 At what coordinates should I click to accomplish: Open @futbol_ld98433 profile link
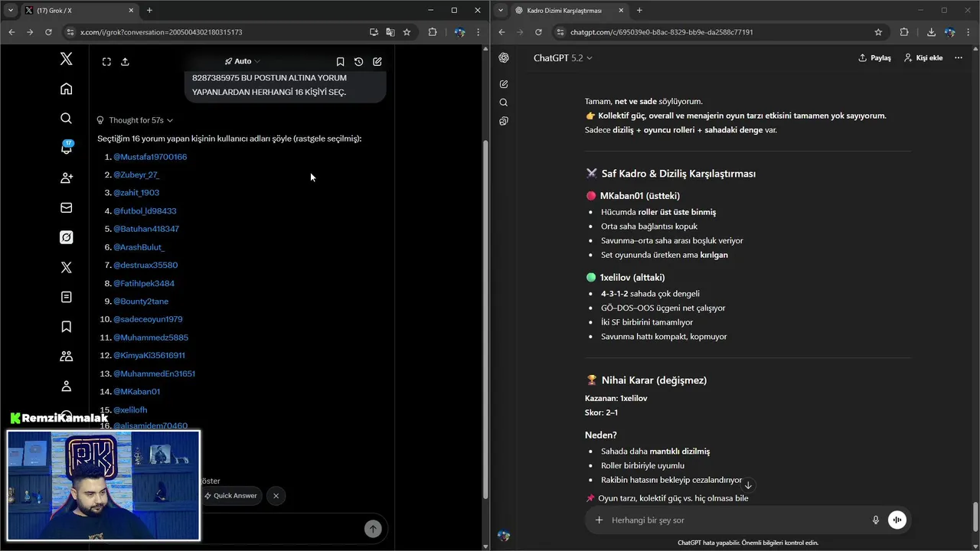tap(145, 211)
